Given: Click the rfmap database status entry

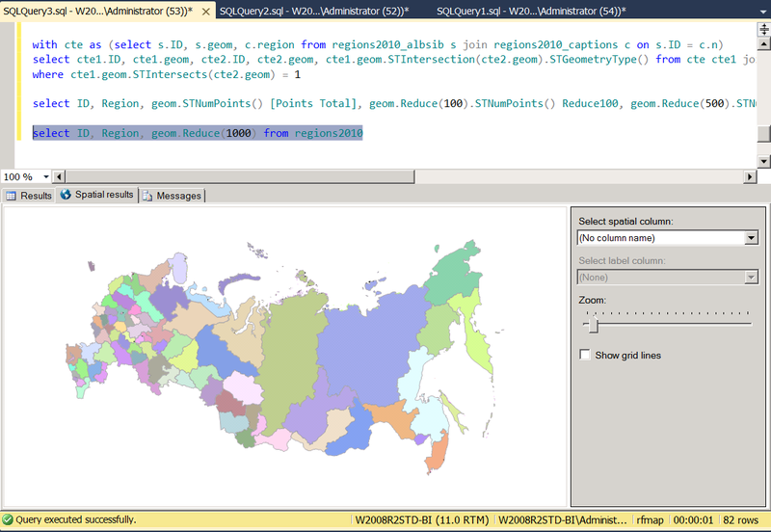Looking at the screenshot, I should coord(650,519).
